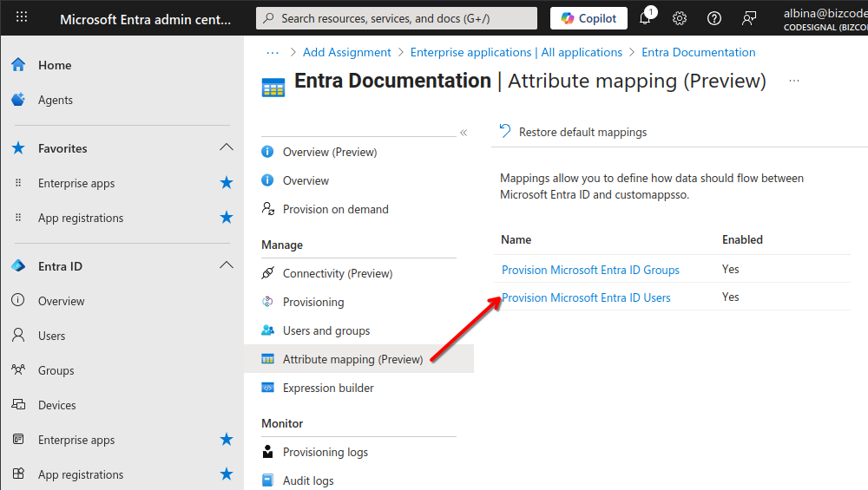Go to Home in left navigation

coord(54,65)
